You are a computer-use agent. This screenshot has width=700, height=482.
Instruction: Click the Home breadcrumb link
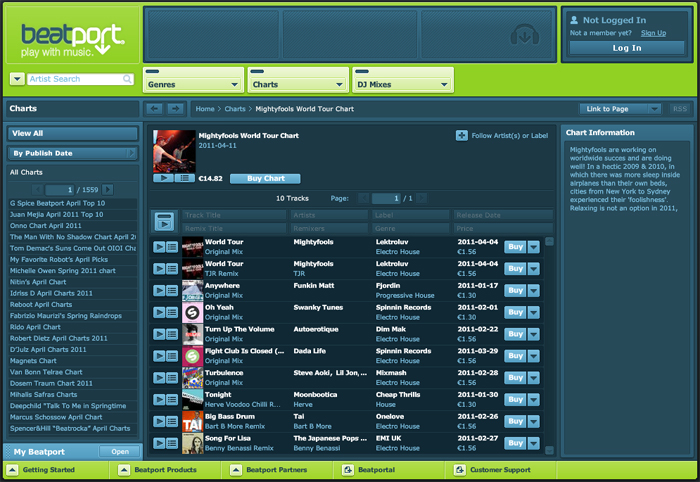coord(205,108)
